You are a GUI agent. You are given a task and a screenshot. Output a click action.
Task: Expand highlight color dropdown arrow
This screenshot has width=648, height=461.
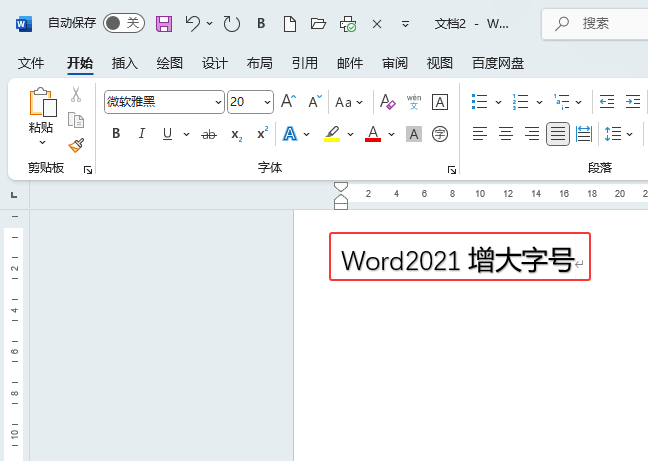point(350,134)
